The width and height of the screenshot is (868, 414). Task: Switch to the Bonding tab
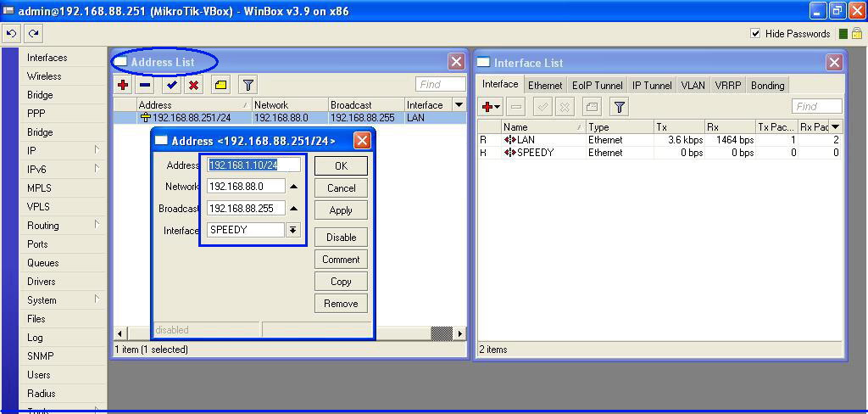pyautogui.click(x=767, y=86)
